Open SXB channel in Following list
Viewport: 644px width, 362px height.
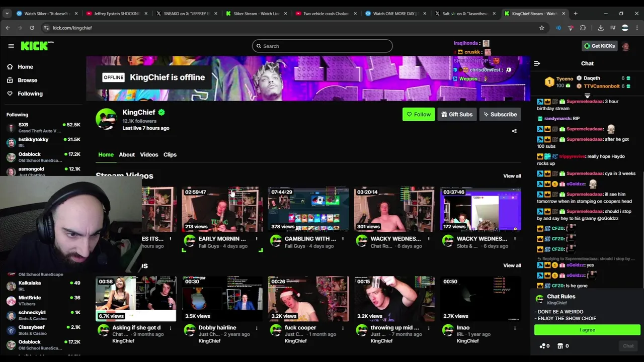pos(43,128)
